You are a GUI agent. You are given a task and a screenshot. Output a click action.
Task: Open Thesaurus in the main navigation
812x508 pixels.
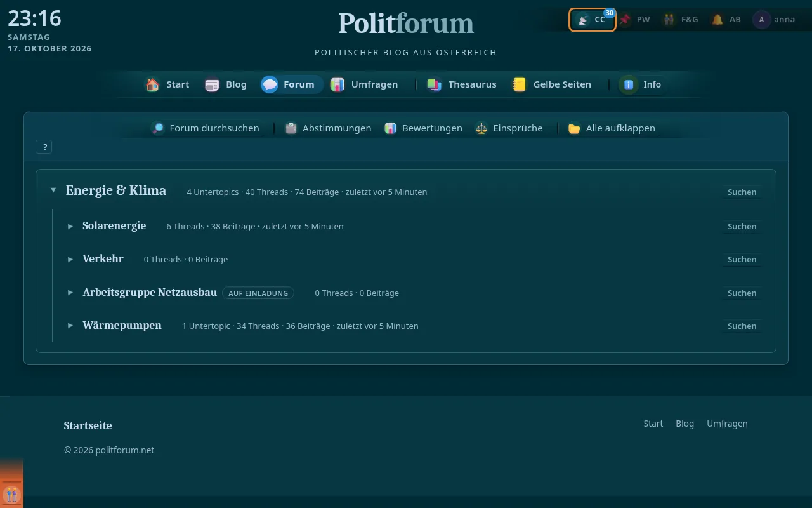tap(462, 84)
